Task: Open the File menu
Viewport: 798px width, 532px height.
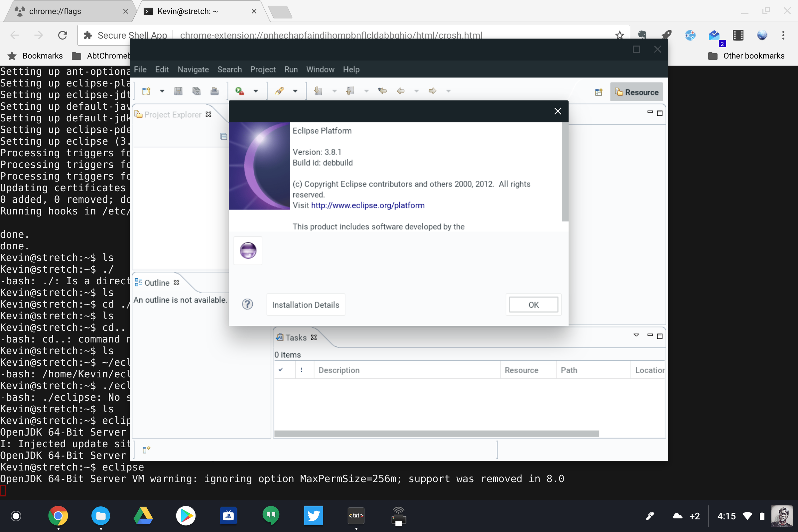Action: coord(140,69)
